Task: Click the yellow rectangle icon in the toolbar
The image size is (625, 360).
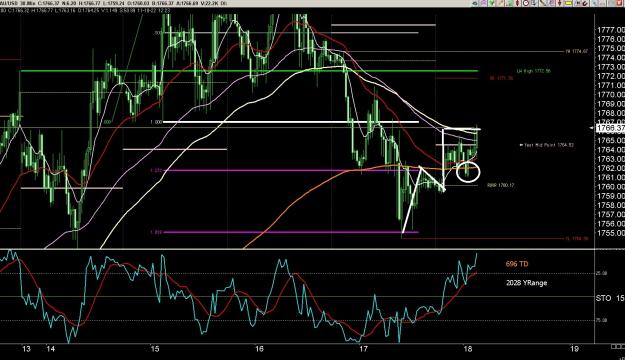Action: [x=568, y=3]
